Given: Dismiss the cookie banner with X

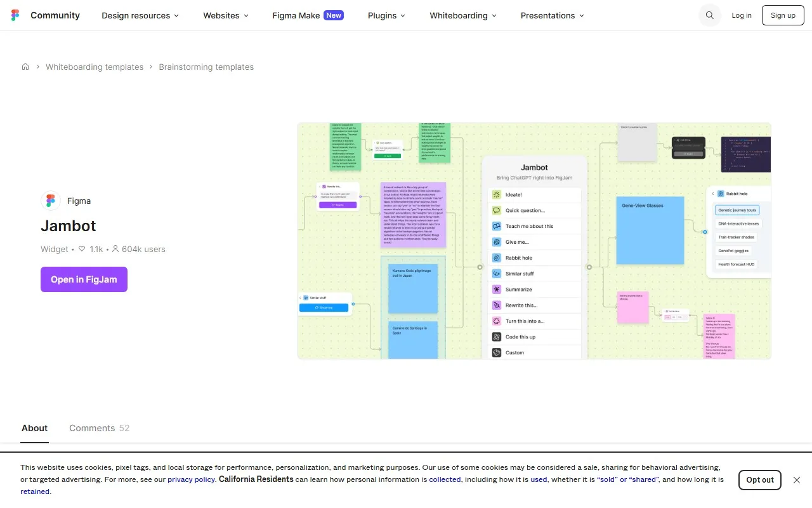Looking at the screenshot, I should tap(797, 480).
